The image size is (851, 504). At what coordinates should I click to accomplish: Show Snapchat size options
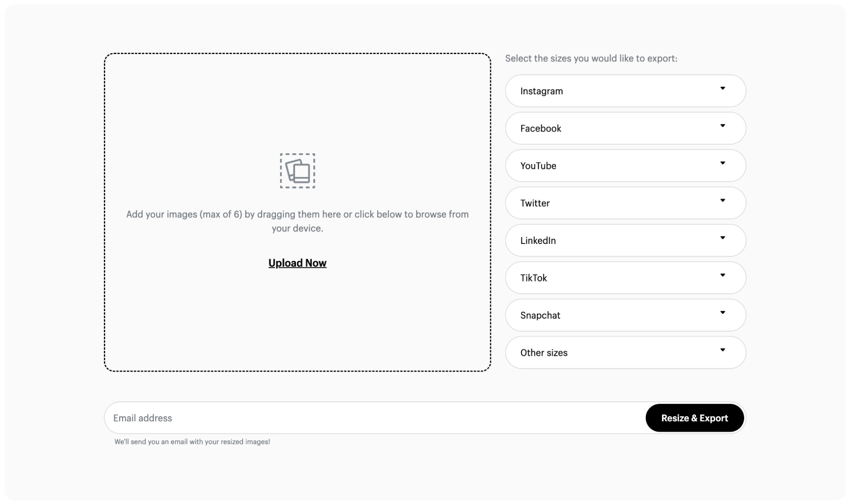(625, 315)
